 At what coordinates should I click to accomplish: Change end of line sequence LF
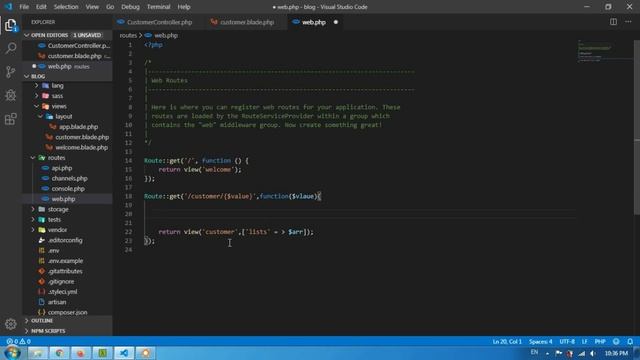(584, 341)
